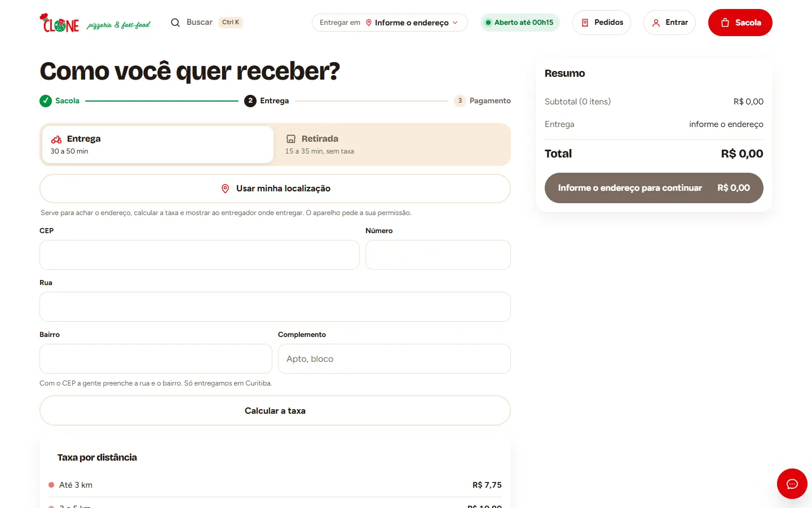The height and width of the screenshot is (508, 812).
Task: Click the Ctrl K shortcut badge
Action: 231,23
